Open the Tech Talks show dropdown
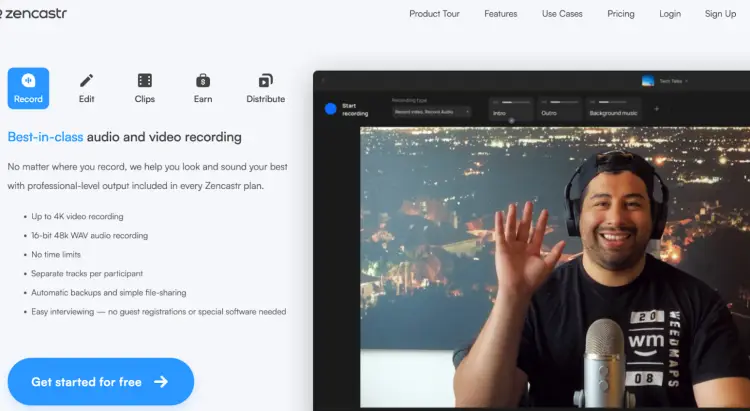The image size is (750, 411). [673, 81]
